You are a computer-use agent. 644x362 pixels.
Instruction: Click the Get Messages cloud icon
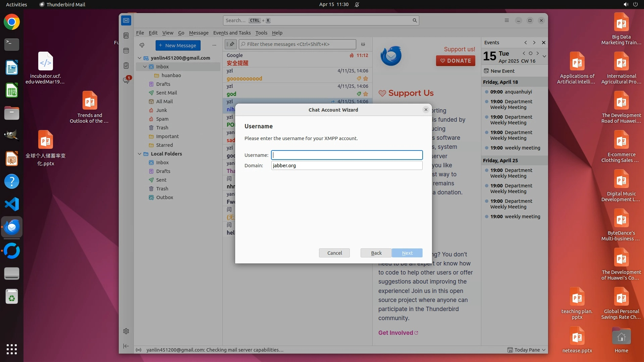[x=142, y=45]
